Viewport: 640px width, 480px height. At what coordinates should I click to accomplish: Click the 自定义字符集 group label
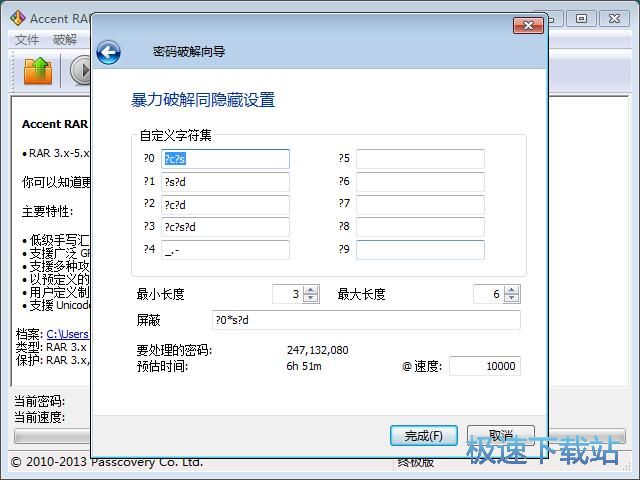[176, 136]
